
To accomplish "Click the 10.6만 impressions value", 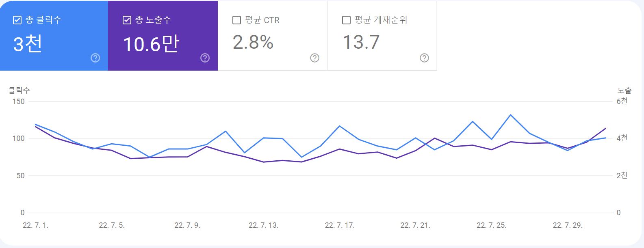I will point(151,43).
